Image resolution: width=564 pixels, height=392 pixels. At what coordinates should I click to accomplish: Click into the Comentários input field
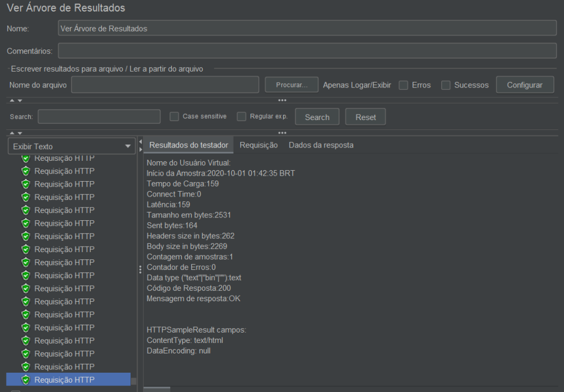coord(307,51)
